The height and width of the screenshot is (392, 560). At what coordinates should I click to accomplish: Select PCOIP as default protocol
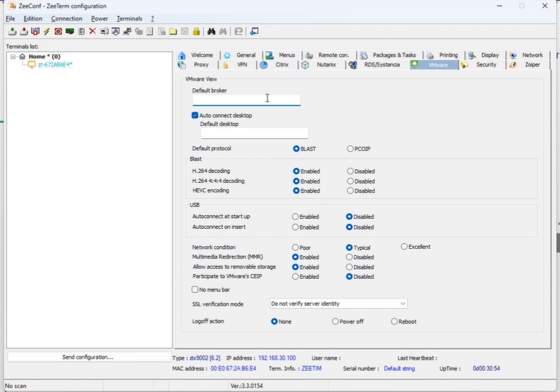pyautogui.click(x=350, y=149)
